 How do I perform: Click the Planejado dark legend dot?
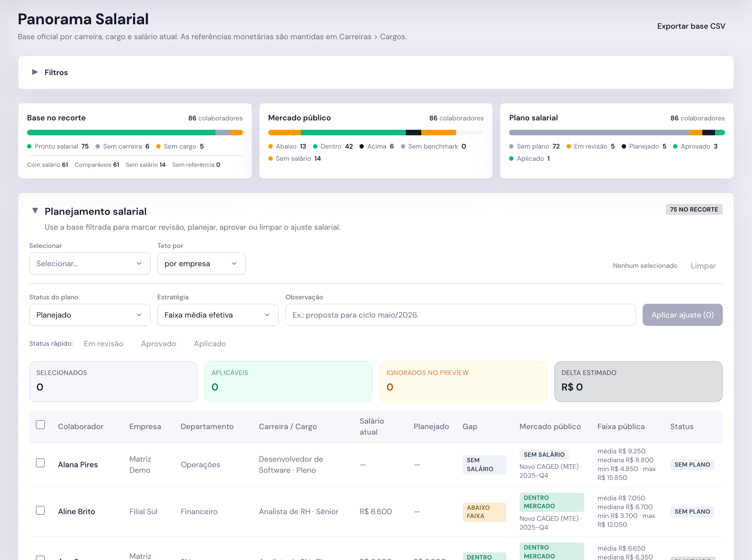pyautogui.click(x=624, y=146)
